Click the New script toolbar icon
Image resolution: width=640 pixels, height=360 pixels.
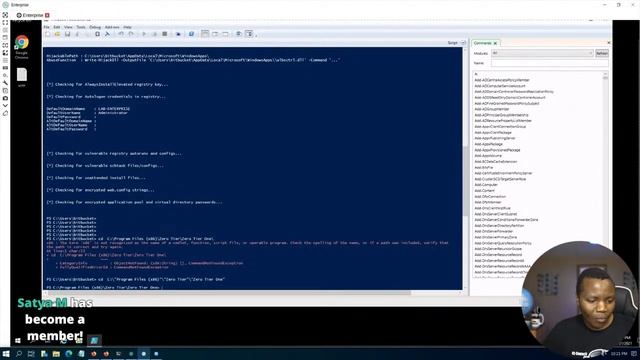point(48,34)
